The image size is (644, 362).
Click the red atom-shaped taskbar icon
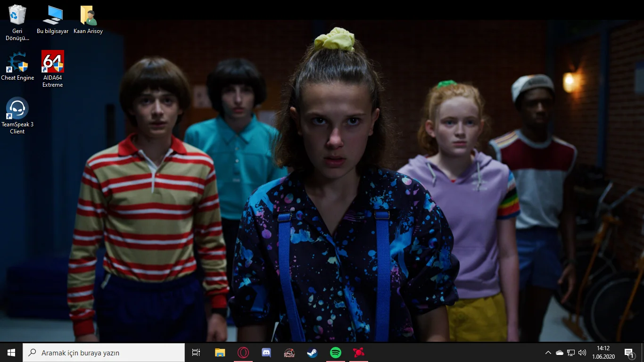[x=359, y=353]
